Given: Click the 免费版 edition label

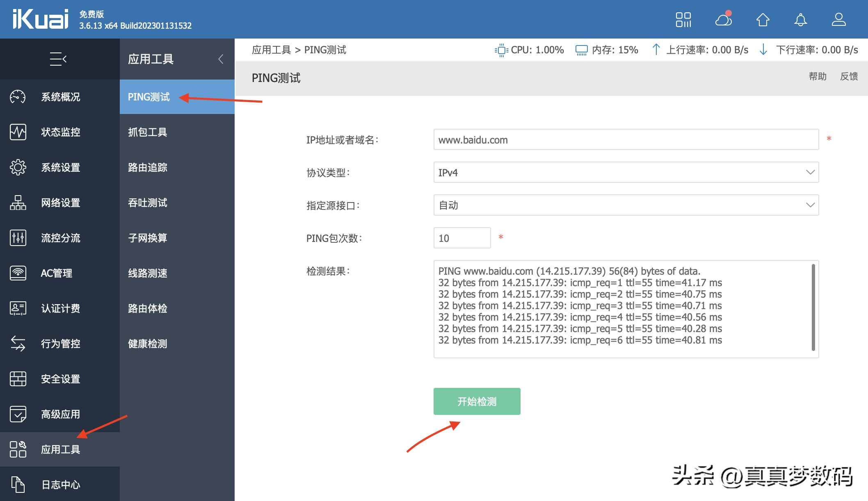Looking at the screenshot, I should point(91,14).
